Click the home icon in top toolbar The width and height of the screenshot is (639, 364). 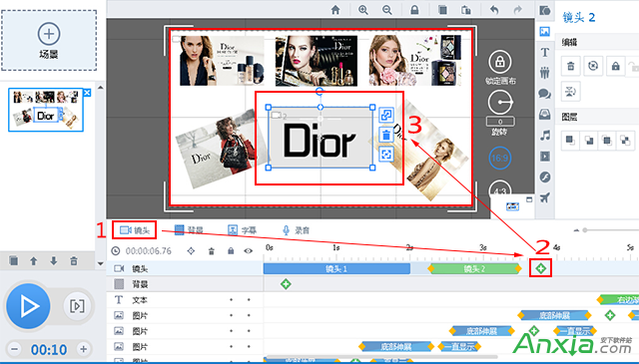(x=335, y=10)
